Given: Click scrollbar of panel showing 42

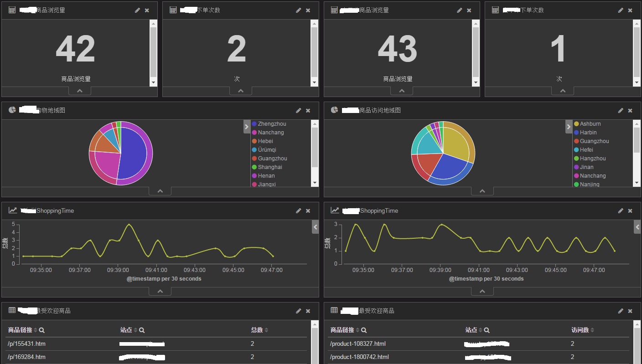Looking at the screenshot, I should click(154, 53).
